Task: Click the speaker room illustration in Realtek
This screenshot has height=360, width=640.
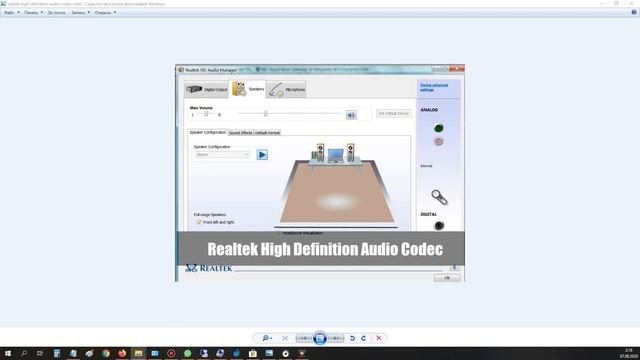Action: 337,184
